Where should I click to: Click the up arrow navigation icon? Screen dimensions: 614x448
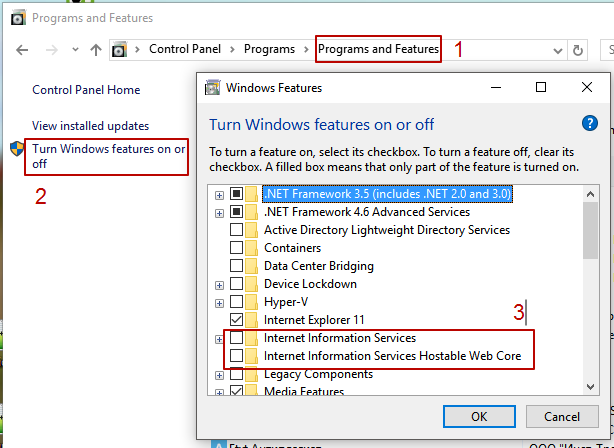[96, 49]
